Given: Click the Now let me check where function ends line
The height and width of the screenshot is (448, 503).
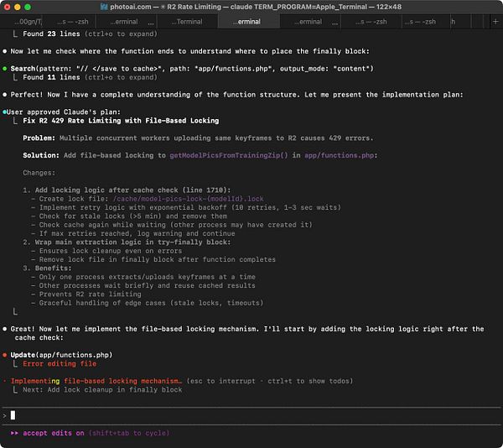Looking at the screenshot, I should coord(190,51).
